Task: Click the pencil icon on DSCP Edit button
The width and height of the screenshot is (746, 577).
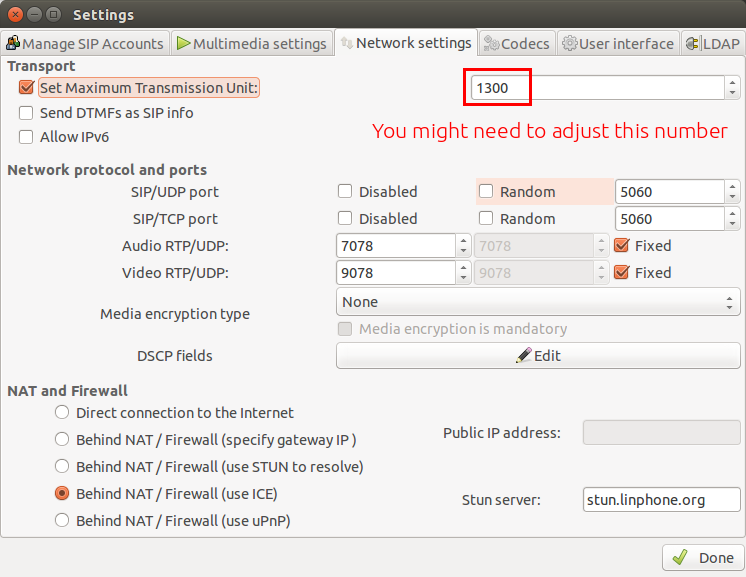Action: pos(523,355)
